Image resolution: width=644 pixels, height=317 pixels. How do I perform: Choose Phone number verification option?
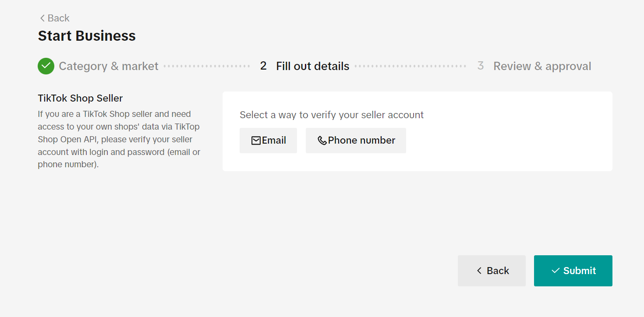pos(356,141)
